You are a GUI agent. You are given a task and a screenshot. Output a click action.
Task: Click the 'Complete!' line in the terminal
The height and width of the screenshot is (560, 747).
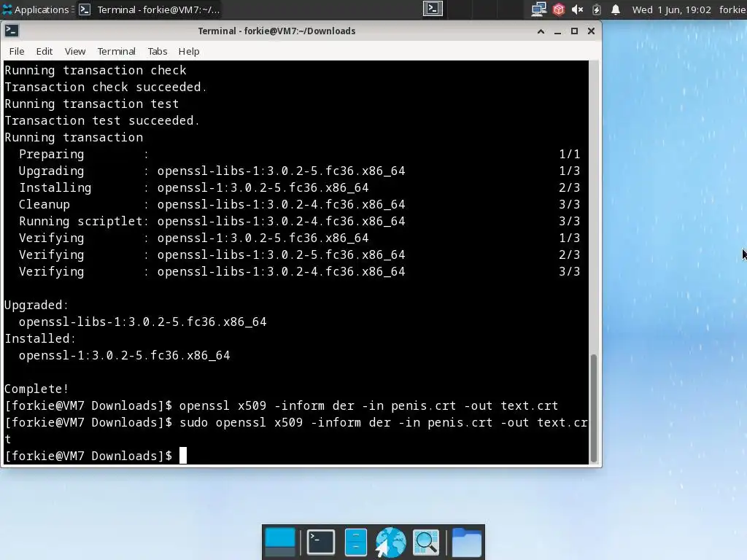pos(36,389)
